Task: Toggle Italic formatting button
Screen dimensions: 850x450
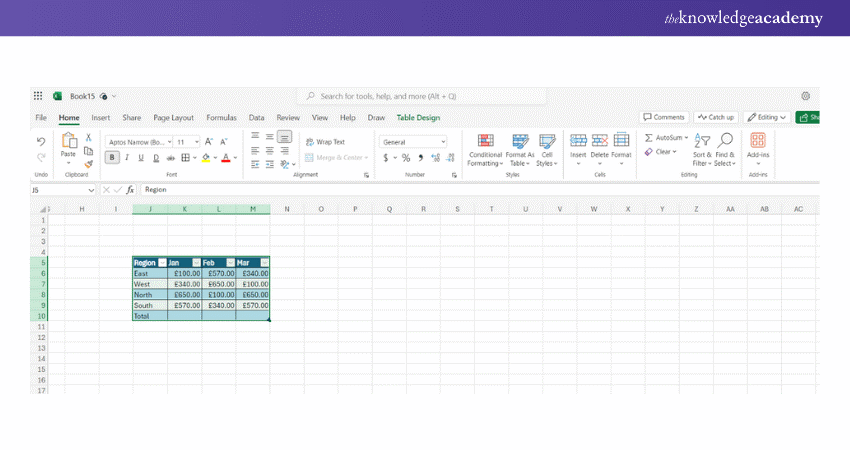Action: click(x=127, y=158)
